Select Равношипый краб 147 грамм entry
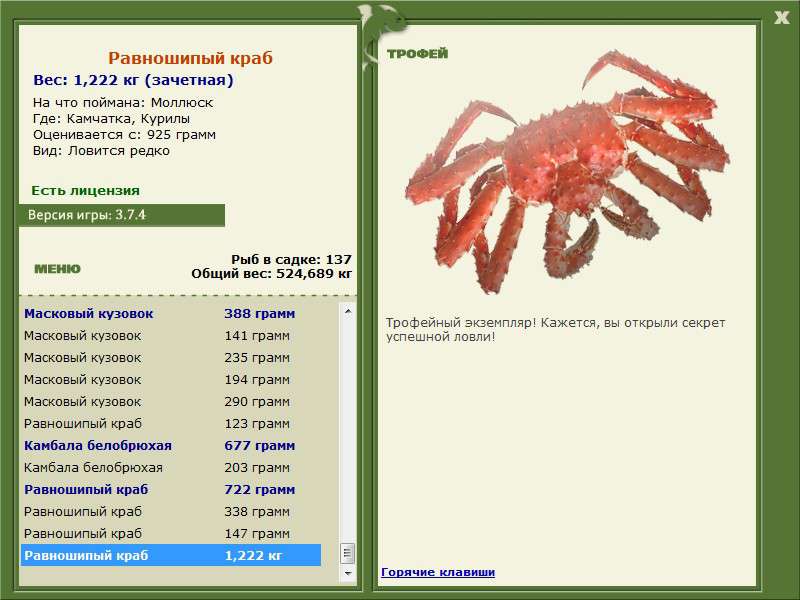The image size is (800, 600). pyautogui.click(x=171, y=533)
